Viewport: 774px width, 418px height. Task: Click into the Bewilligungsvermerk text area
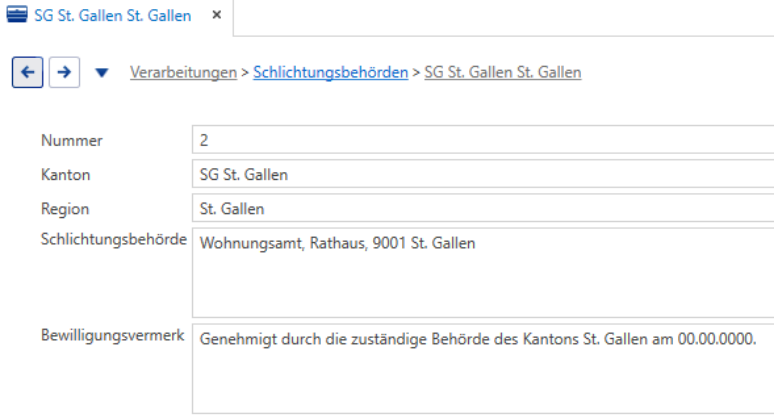[x=483, y=369]
